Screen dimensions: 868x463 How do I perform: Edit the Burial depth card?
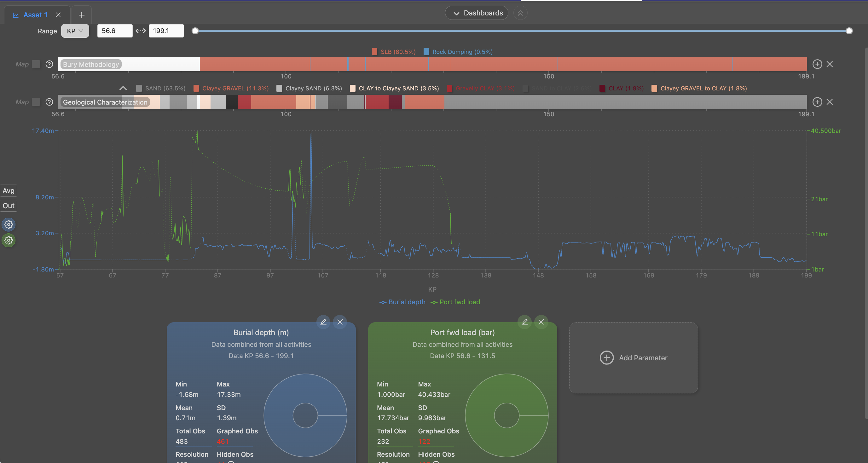point(323,322)
